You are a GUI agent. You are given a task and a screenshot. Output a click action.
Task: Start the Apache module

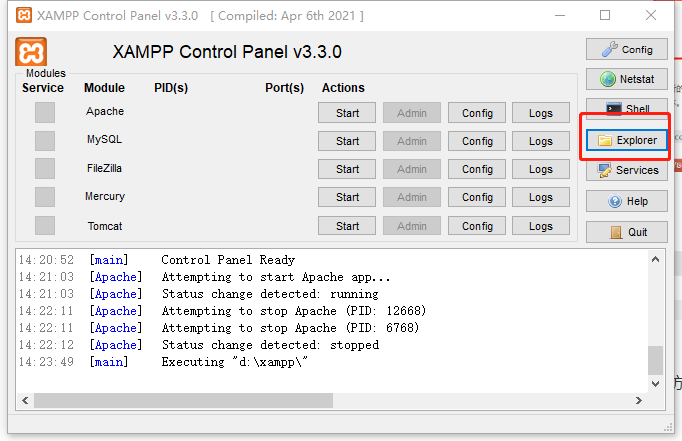pos(347,113)
